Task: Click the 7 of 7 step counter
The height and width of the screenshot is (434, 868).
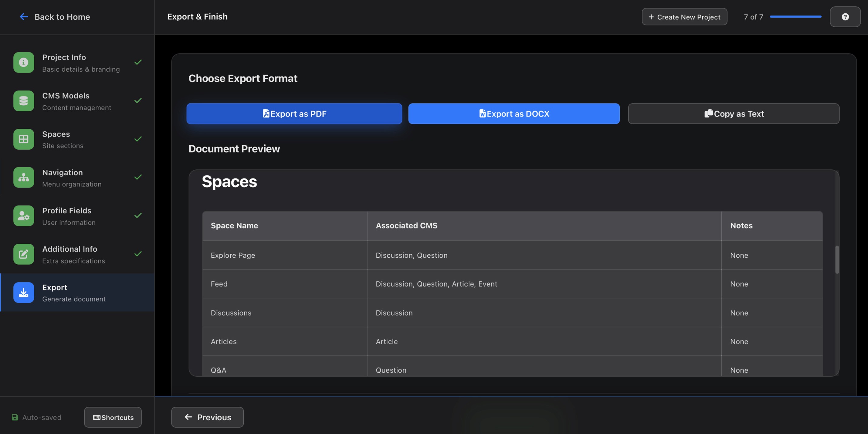Action: pos(754,16)
